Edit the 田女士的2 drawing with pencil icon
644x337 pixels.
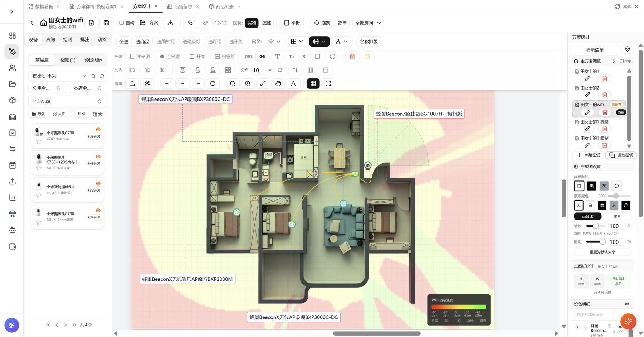pos(587,95)
